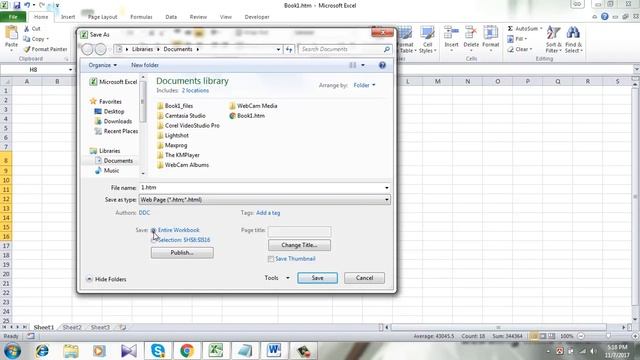Select the Format Painter brush
Image resolution: width=640 pixels, height=360 pixels.
coord(27,49)
